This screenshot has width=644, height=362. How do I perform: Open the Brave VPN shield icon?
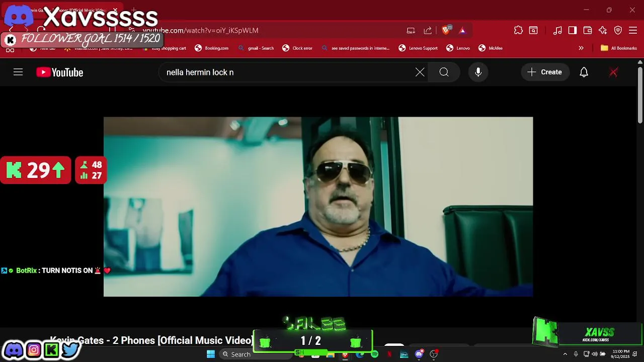click(x=618, y=30)
